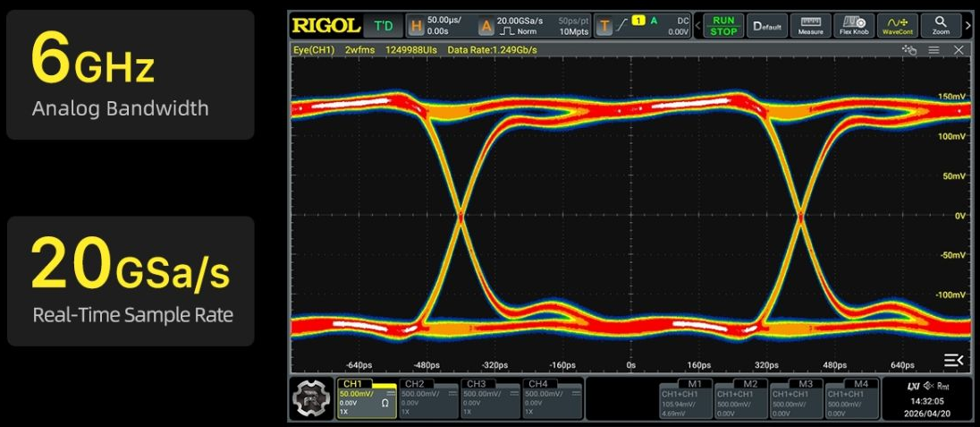Click the 0V vertical axis label
This screenshot has height=427, width=980.
tap(960, 216)
